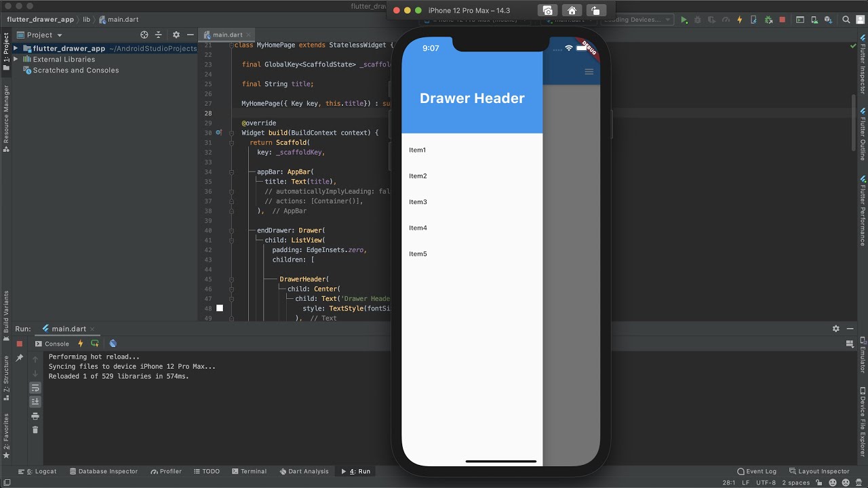Open the Profiler tab
The width and height of the screenshot is (868, 488).
coord(166,471)
